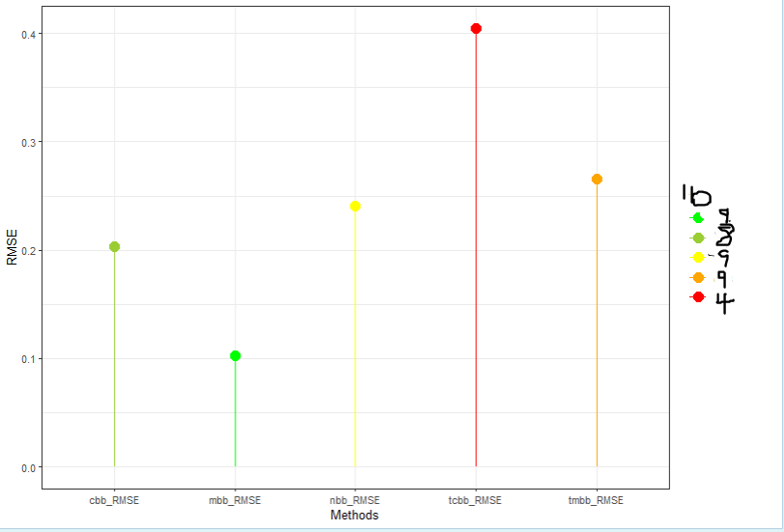This screenshot has height=532, width=784.
Task: Click the tmbb_RMSE x-axis label
Action: 596,500
